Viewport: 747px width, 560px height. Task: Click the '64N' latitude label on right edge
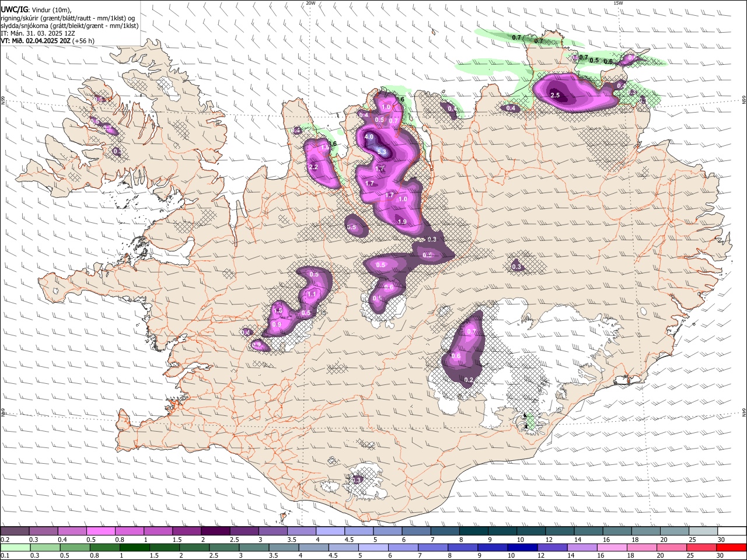click(744, 412)
